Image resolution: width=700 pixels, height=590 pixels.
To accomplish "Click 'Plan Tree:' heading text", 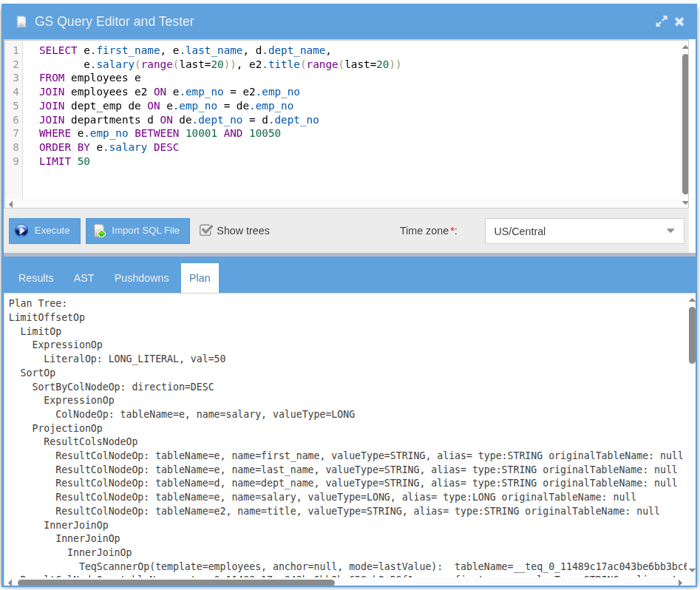I will 38,303.
